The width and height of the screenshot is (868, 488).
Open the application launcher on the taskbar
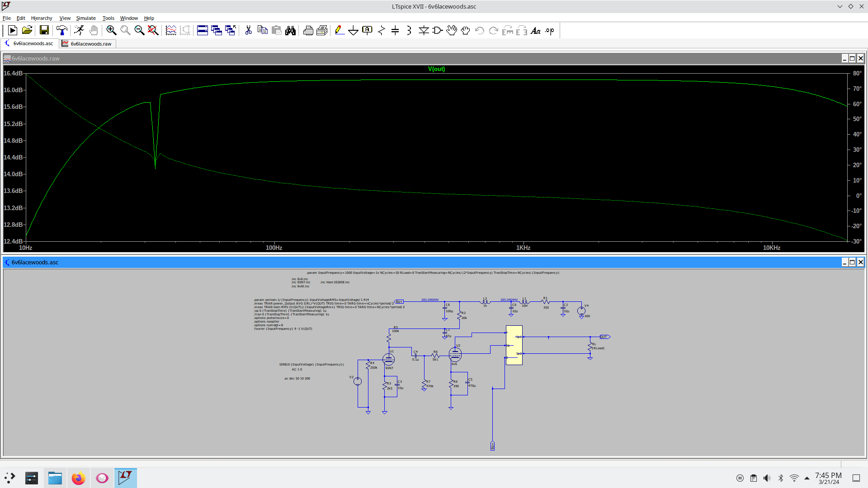pos(10,478)
